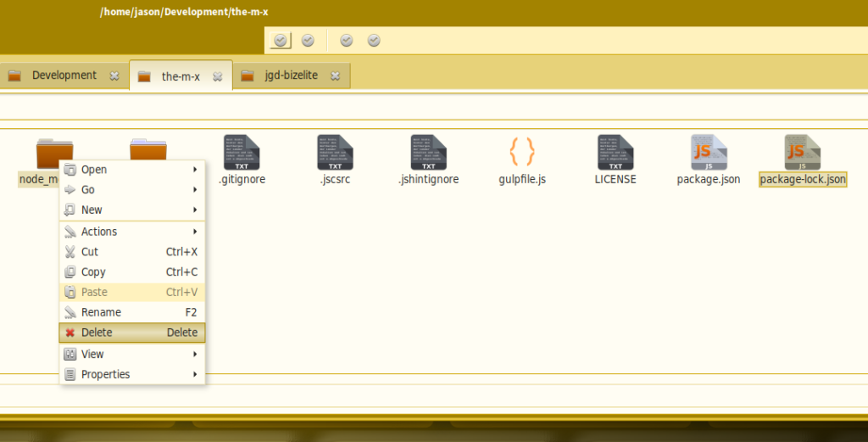Choose Rename from the context menu
Viewport: 868px width, 442px height.
(x=132, y=312)
